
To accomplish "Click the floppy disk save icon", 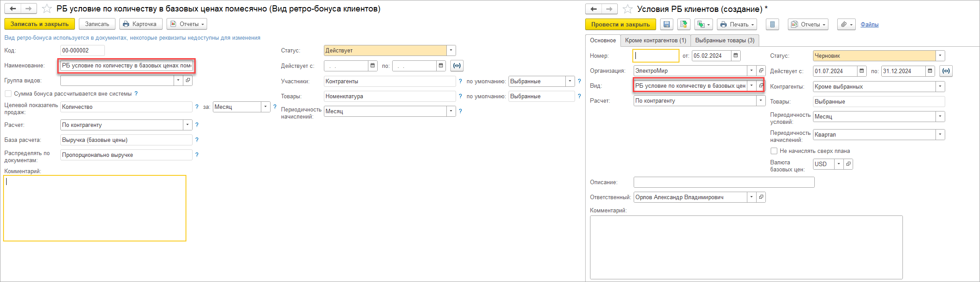I will click(x=667, y=25).
